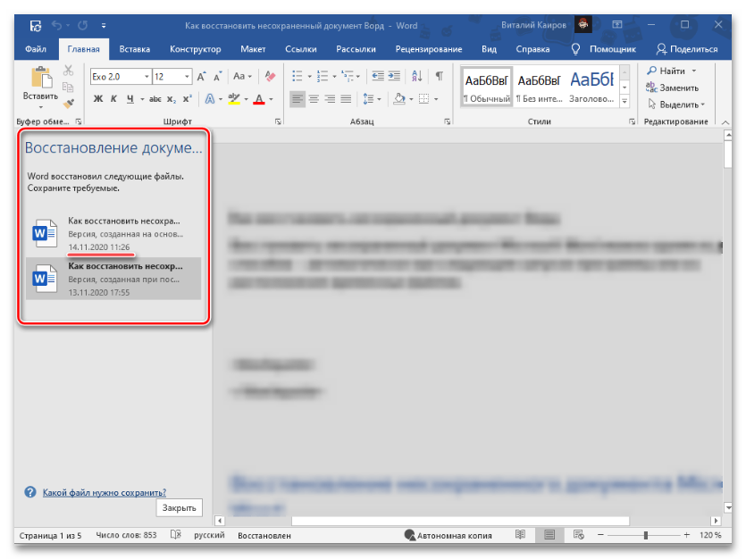Toggle bold formatting (Ж)
Image resolution: width=746 pixels, height=560 pixels.
click(98, 98)
